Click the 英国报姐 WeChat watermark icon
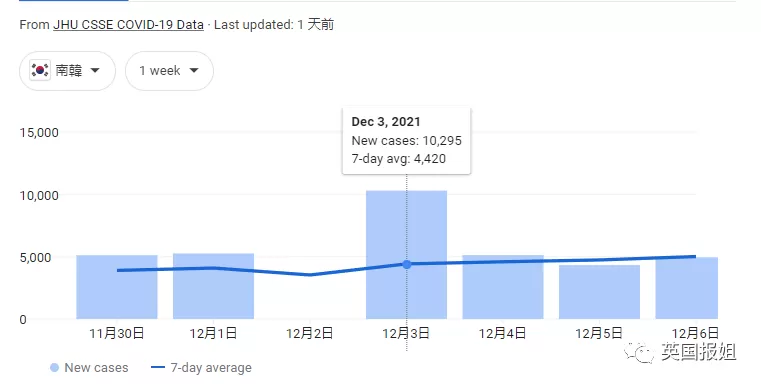The width and height of the screenshot is (761, 385). [x=641, y=352]
